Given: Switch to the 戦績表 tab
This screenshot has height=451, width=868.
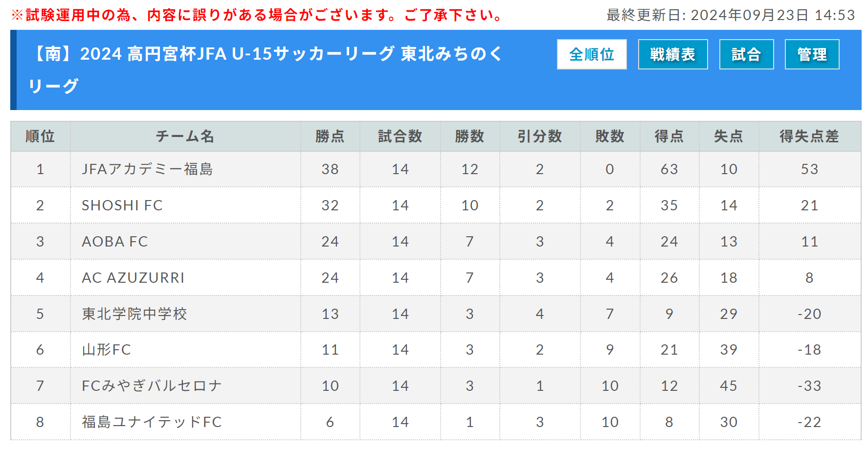Looking at the screenshot, I should point(673,54).
